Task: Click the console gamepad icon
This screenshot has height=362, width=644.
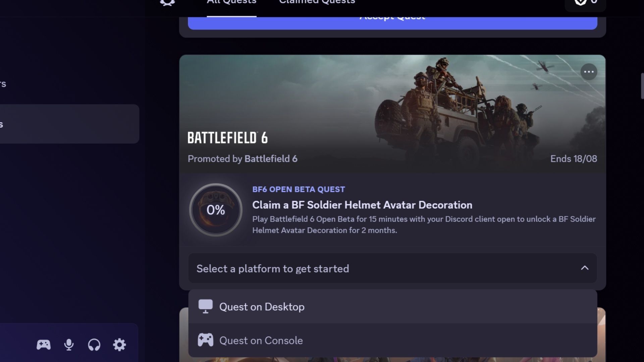Action: tap(205, 340)
